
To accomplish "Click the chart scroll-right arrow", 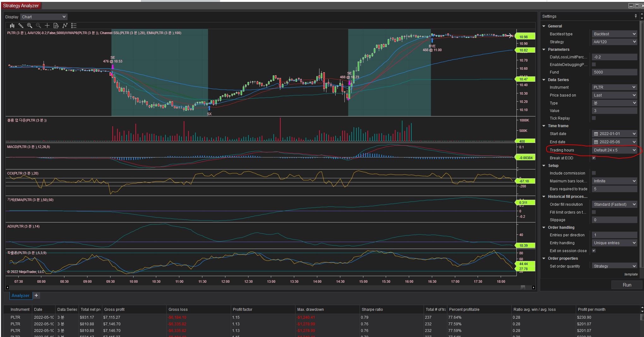I will 534,287.
